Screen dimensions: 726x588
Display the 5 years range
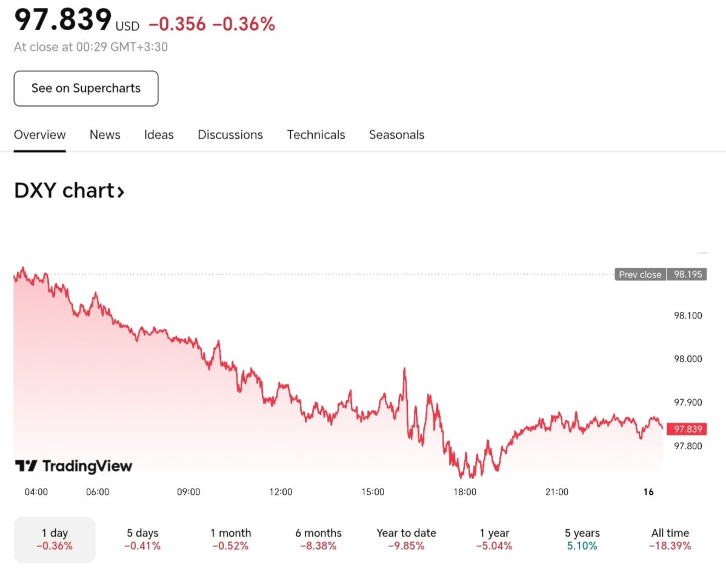[x=582, y=539]
